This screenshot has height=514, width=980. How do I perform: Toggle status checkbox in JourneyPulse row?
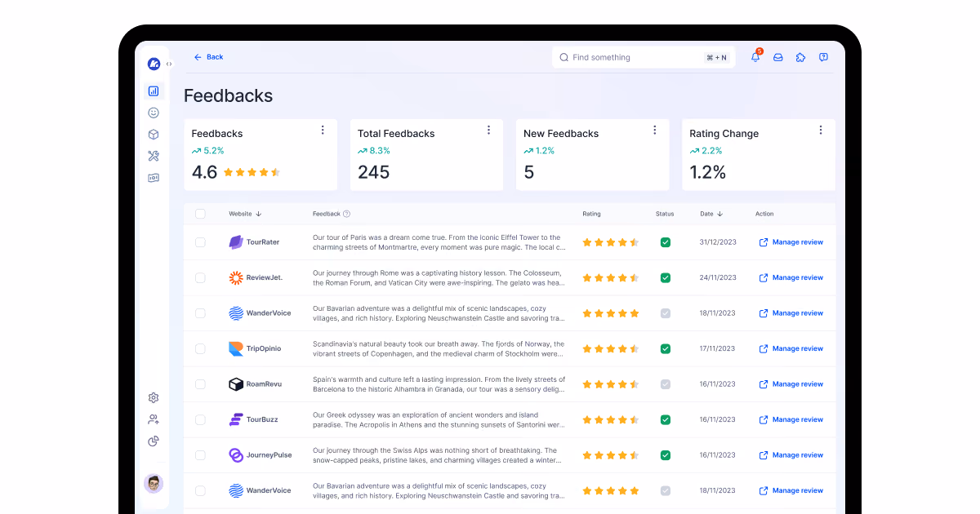[x=666, y=455]
